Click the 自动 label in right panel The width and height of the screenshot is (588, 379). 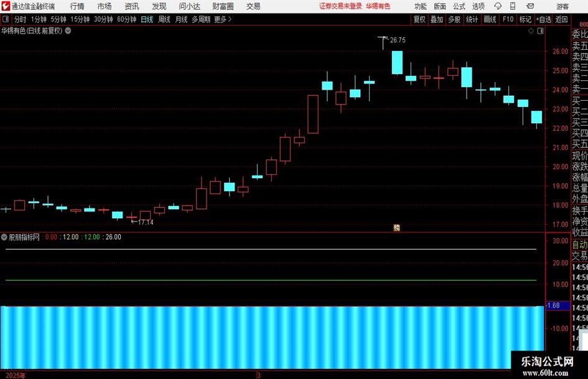coord(580,245)
